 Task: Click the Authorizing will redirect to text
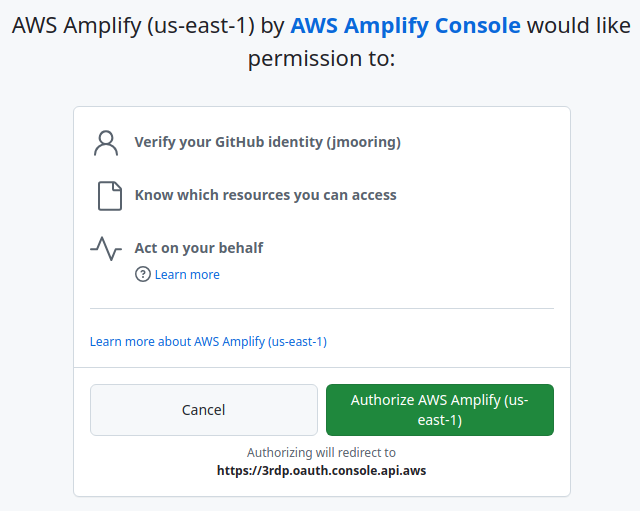coord(321,452)
